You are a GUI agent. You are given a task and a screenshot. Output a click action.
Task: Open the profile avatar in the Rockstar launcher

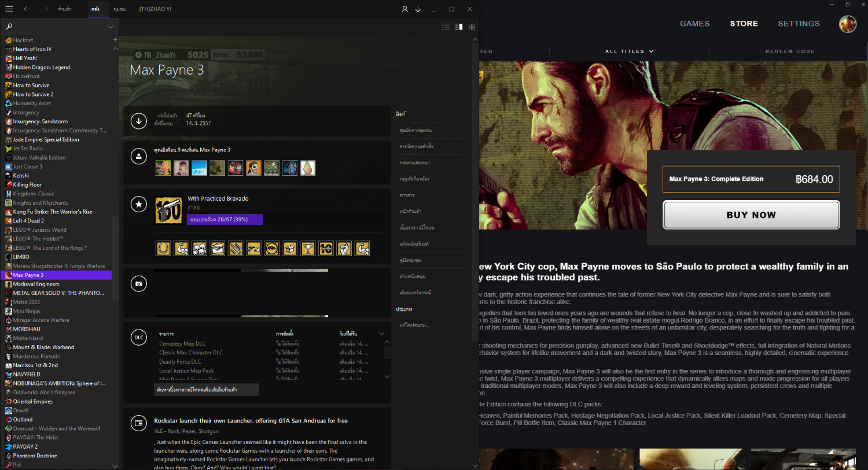(x=848, y=24)
